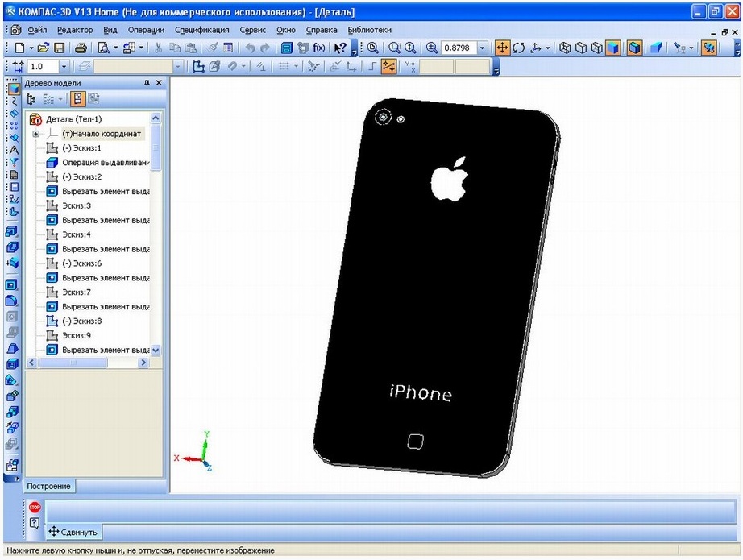Viewport: 743px width, 560px height.
Task: Toggle the parametric mode button in second toolbar
Action: 388,67
